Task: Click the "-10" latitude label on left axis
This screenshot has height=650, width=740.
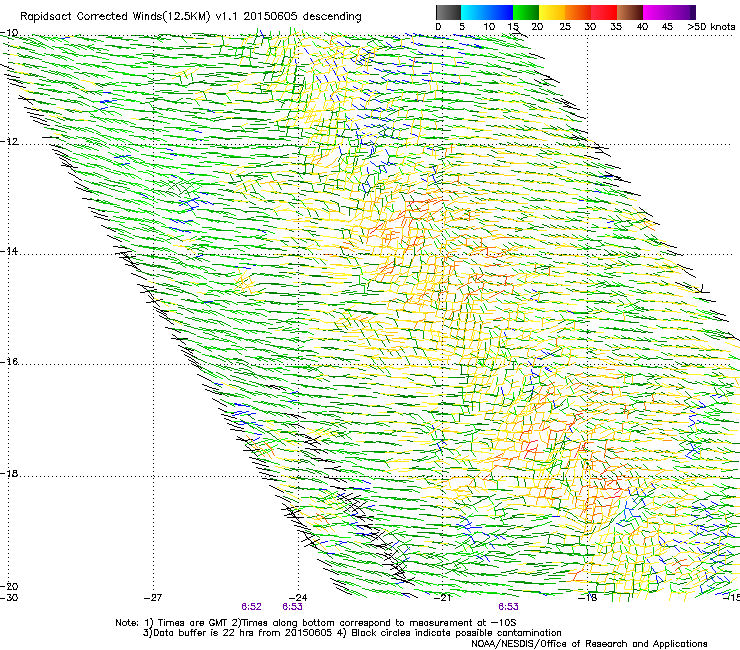Action: coord(9,33)
